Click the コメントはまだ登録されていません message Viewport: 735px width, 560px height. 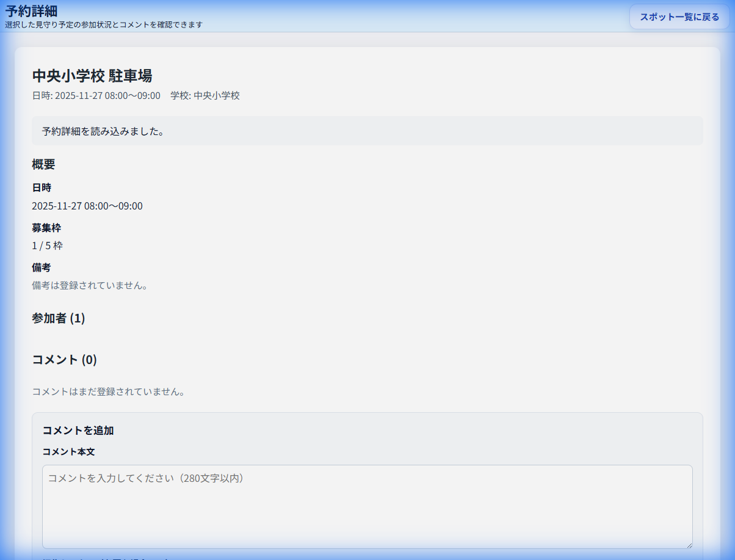click(x=108, y=391)
